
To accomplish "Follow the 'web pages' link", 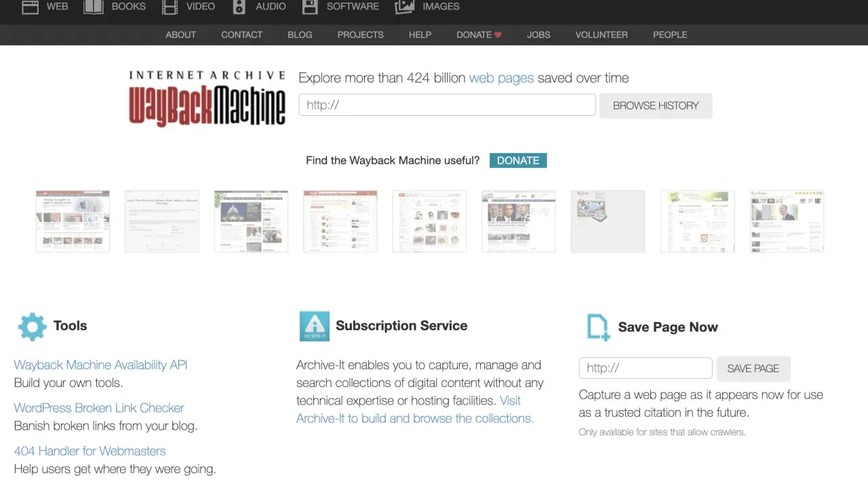I will [502, 78].
